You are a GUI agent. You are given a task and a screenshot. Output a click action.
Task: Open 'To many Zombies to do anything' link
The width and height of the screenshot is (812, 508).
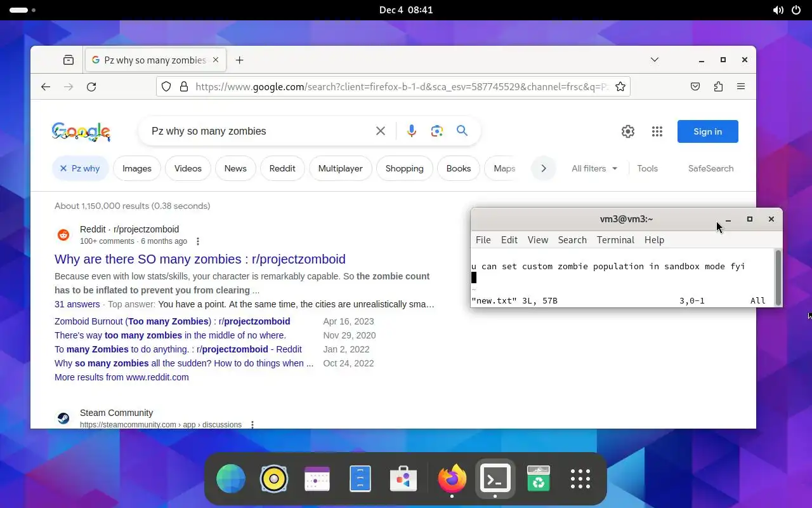[x=178, y=349]
